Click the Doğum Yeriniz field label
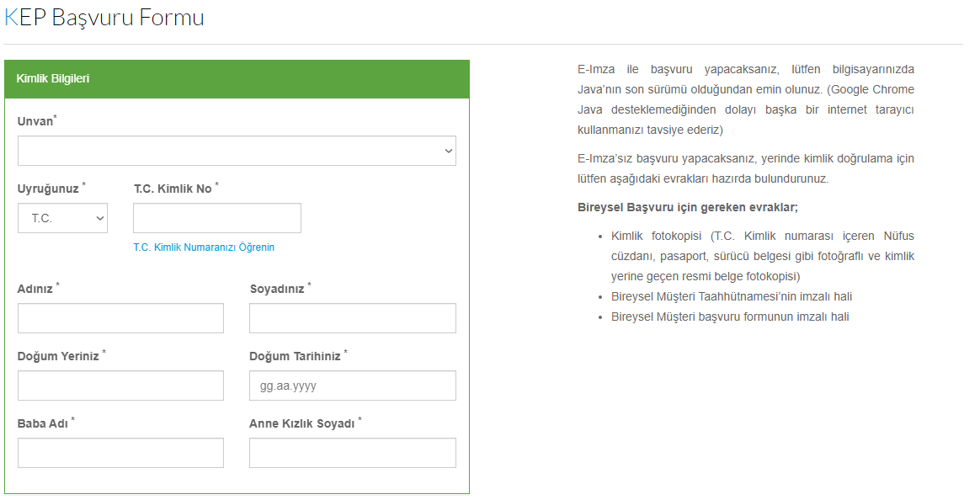 pyautogui.click(x=61, y=355)
